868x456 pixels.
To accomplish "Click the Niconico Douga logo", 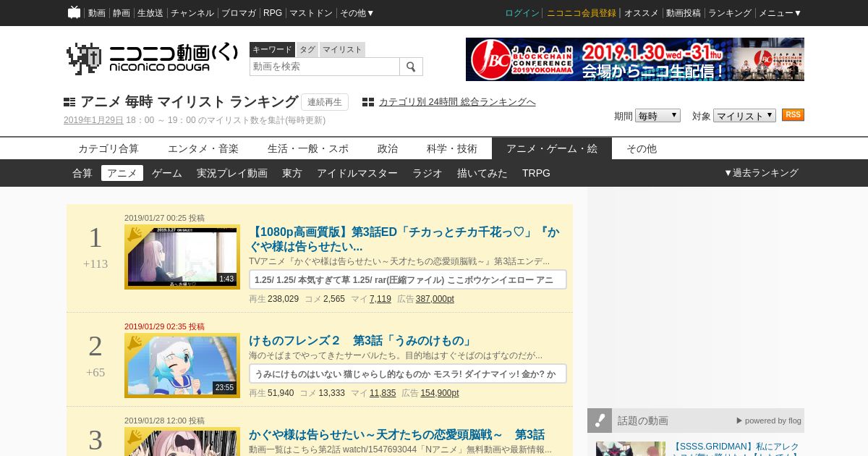I will tap(152, 58).
